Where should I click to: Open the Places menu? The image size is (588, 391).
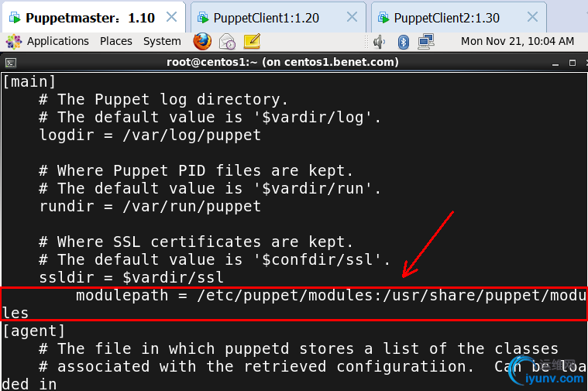tap(116, 41)
